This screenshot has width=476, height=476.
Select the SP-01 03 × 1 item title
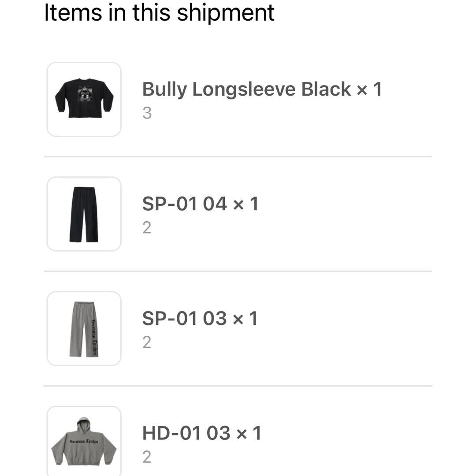(x=200, y=319)
